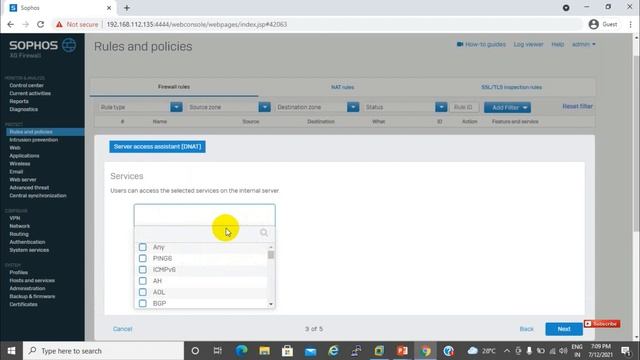Switch to the NAT rules tab
The image size is (640, 360).
coord(342,87)
